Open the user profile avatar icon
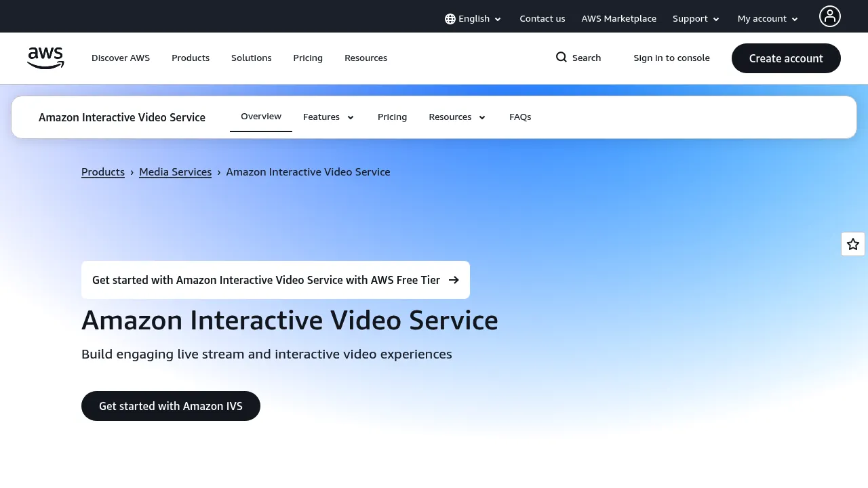The width and height of the screenshot is (868, 488). click(830, 16)
